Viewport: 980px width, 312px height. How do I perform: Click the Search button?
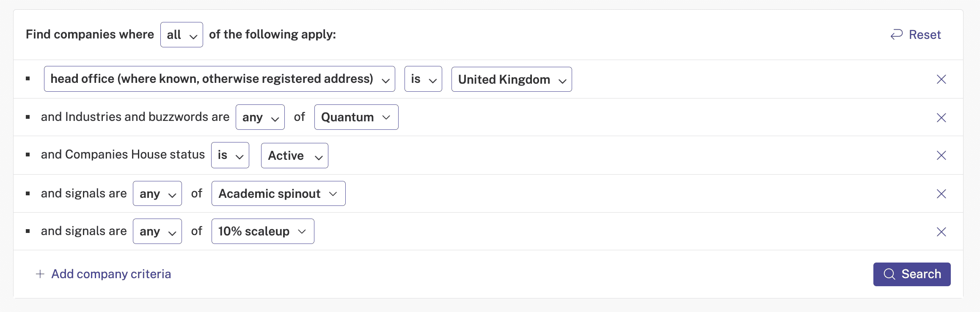[912, 274]
